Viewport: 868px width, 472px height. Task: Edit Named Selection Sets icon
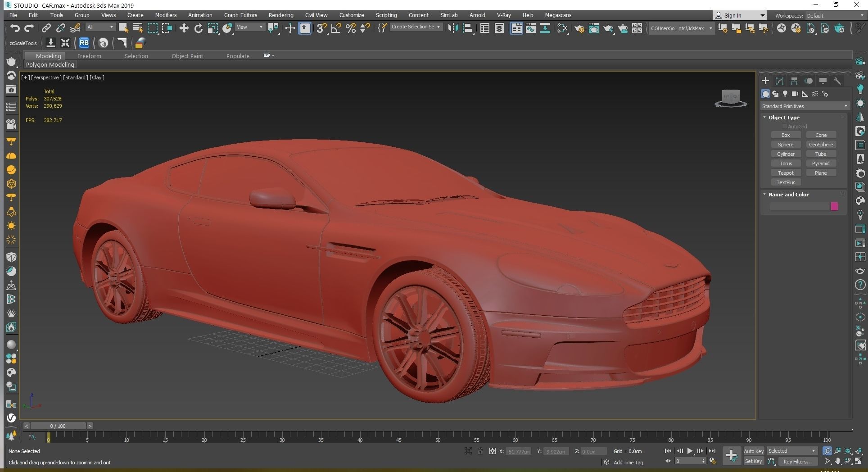[382, 28]
